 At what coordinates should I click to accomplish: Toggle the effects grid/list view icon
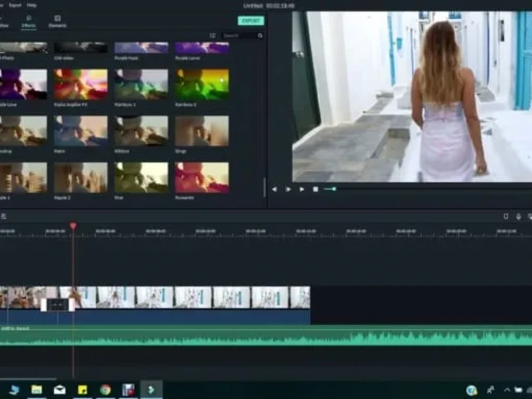212,36
